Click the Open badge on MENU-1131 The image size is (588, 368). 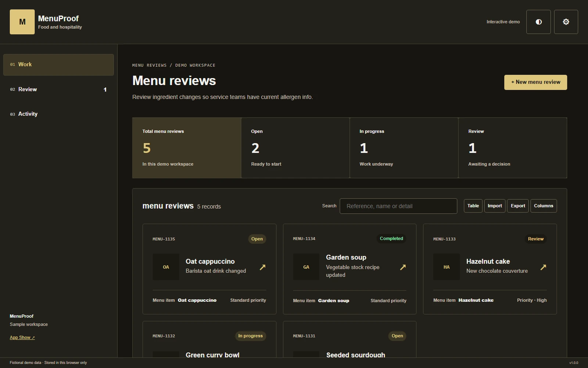point(397,336)
